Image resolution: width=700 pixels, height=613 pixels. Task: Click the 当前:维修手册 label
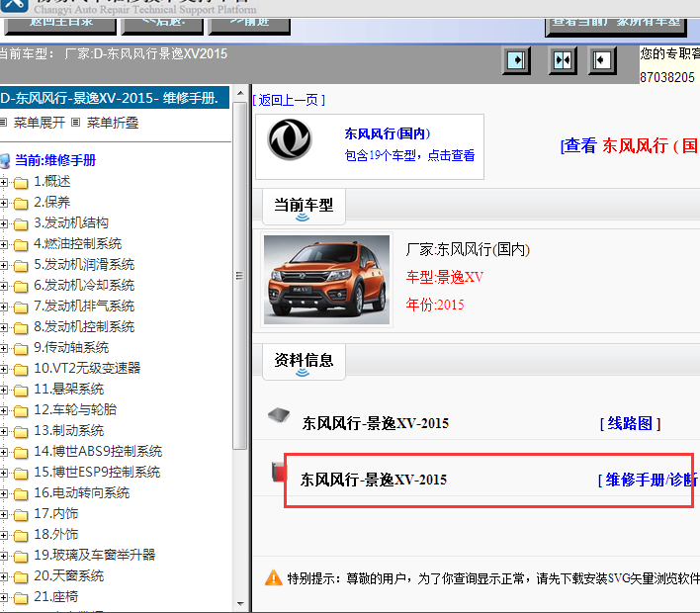pyautogui.click(x=55, y=161)
